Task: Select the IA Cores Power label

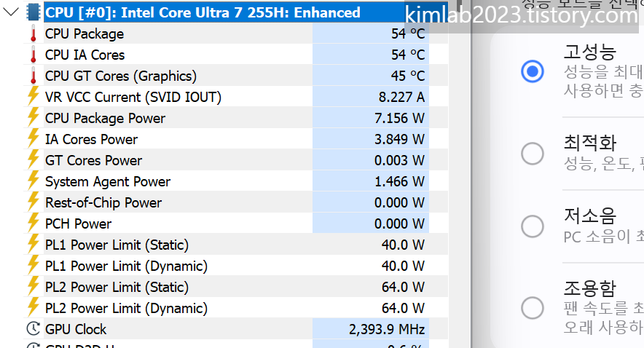Action: point(92,140)
